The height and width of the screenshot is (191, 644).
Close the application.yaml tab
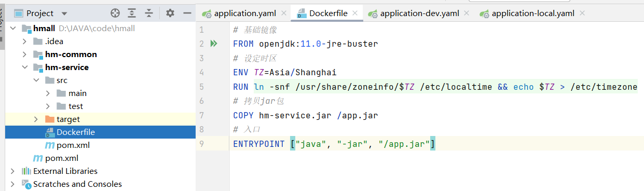coord(284,13)
